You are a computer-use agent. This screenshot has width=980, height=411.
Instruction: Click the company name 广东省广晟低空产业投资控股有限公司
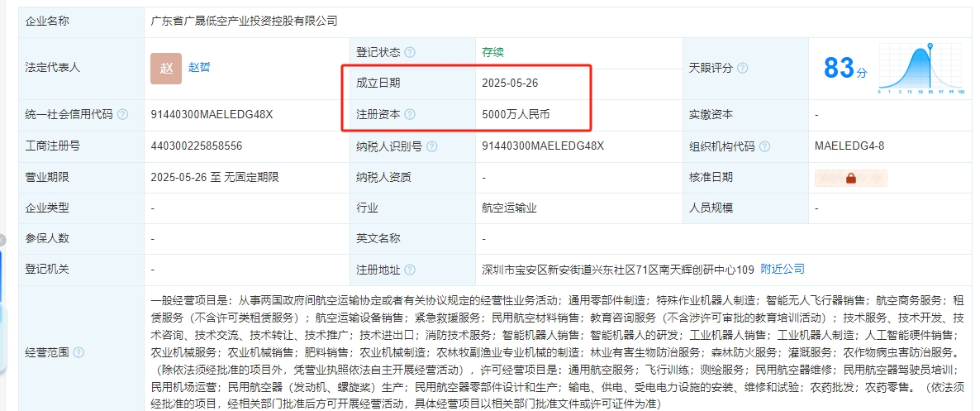pyautogui.click(x=245, y=21)
